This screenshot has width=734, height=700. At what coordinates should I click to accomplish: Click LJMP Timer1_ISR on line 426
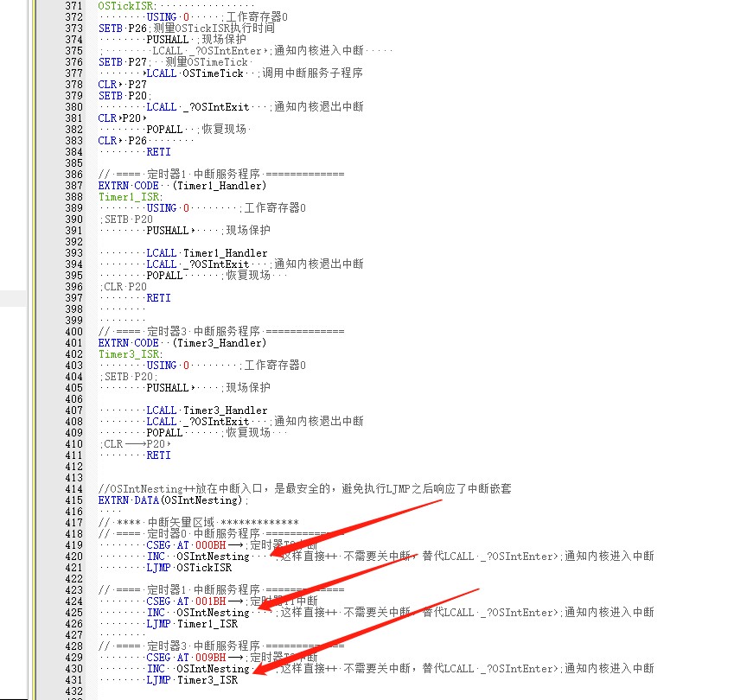coord(193,624)
